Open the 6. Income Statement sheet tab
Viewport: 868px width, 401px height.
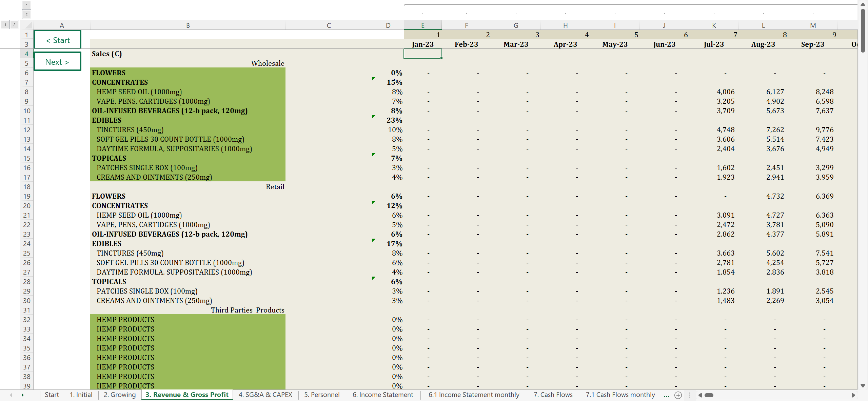coord(382,395)
